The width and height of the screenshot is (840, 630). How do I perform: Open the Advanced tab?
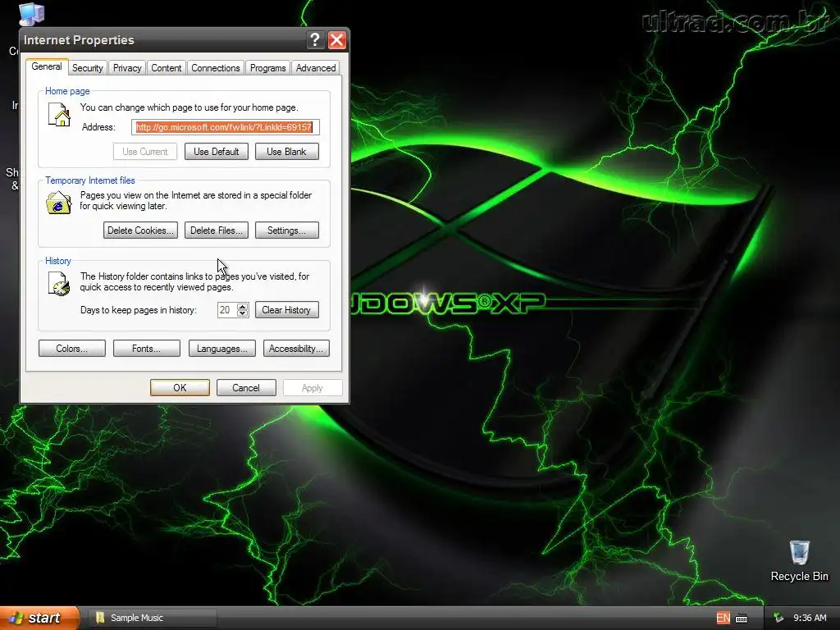316,68
